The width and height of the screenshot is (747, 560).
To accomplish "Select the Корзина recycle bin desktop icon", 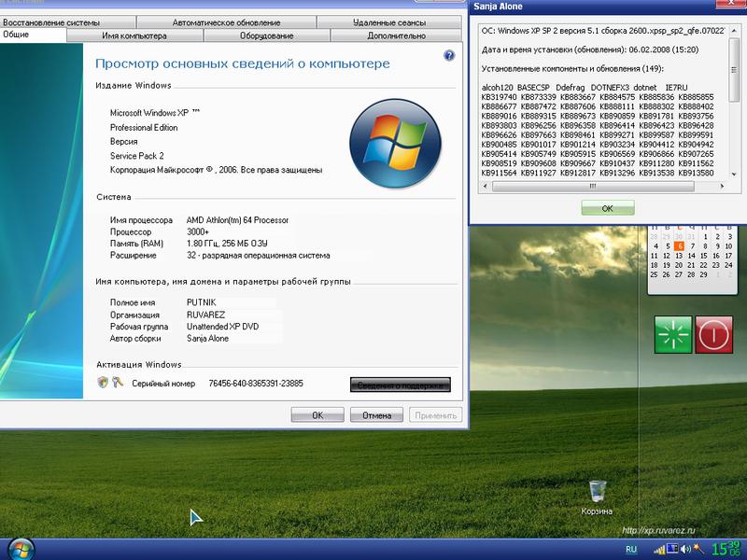I will pyautogui.click(x=597, y=497).
